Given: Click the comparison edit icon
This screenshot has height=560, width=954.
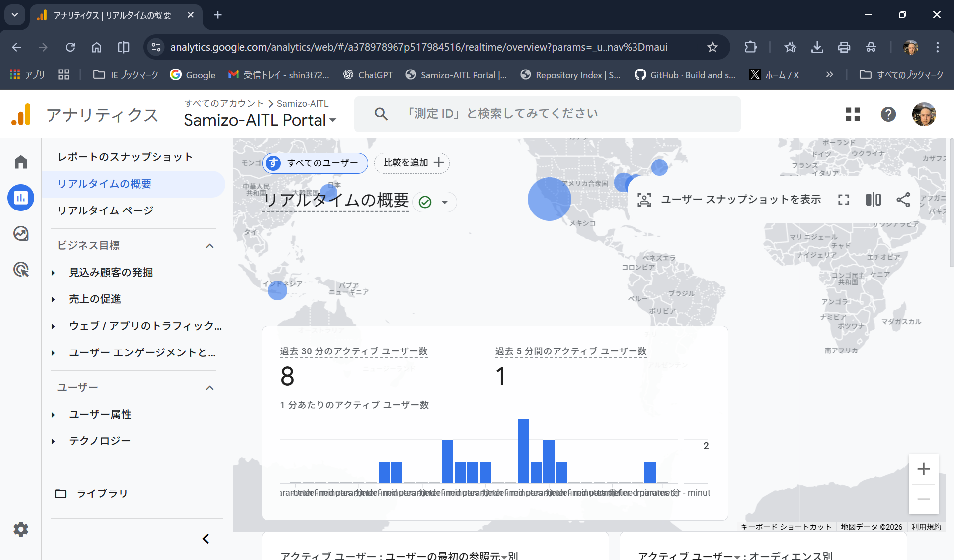Looking at the screenshot, I should pos(873,200).
